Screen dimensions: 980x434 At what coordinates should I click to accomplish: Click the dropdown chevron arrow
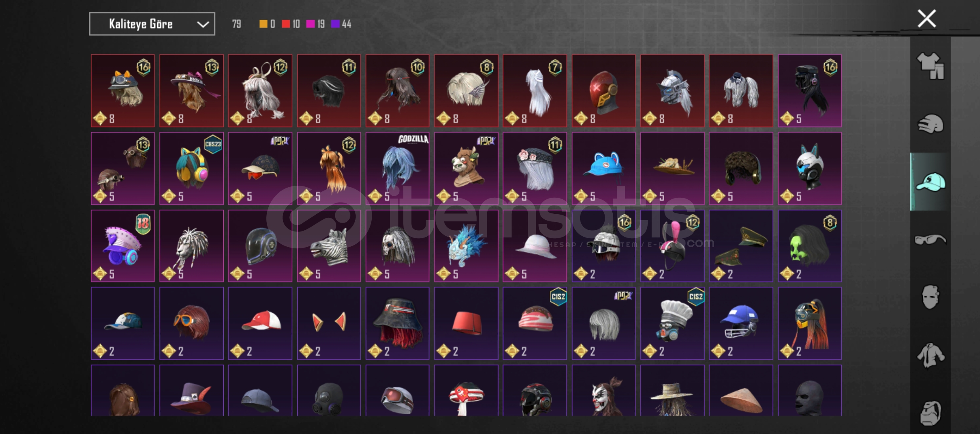click(x=203, y=25)
